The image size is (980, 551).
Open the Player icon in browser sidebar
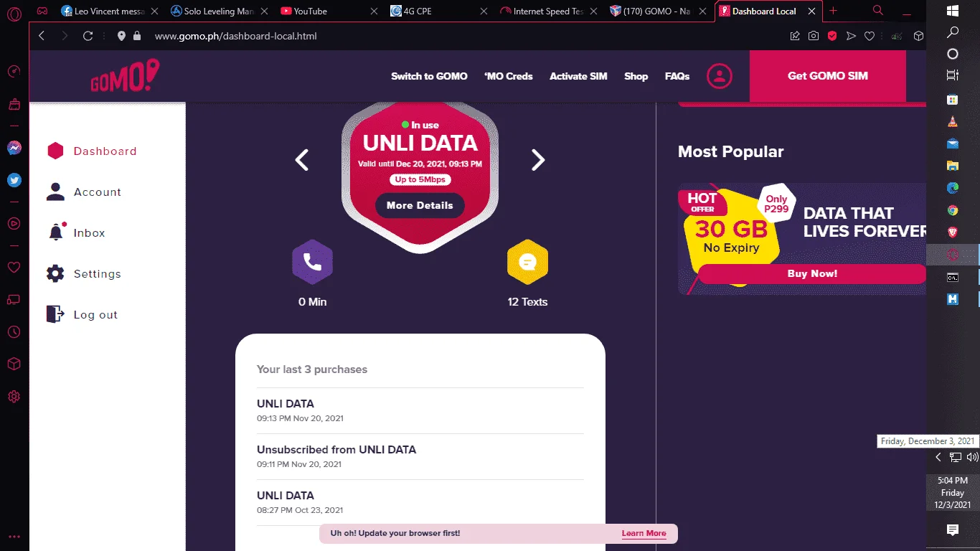14,223
